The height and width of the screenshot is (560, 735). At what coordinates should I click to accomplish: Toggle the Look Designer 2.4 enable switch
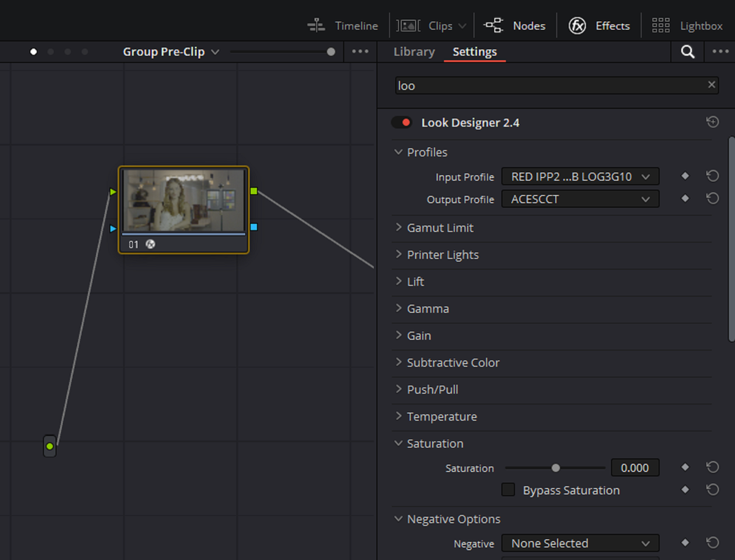pos(402,122)
